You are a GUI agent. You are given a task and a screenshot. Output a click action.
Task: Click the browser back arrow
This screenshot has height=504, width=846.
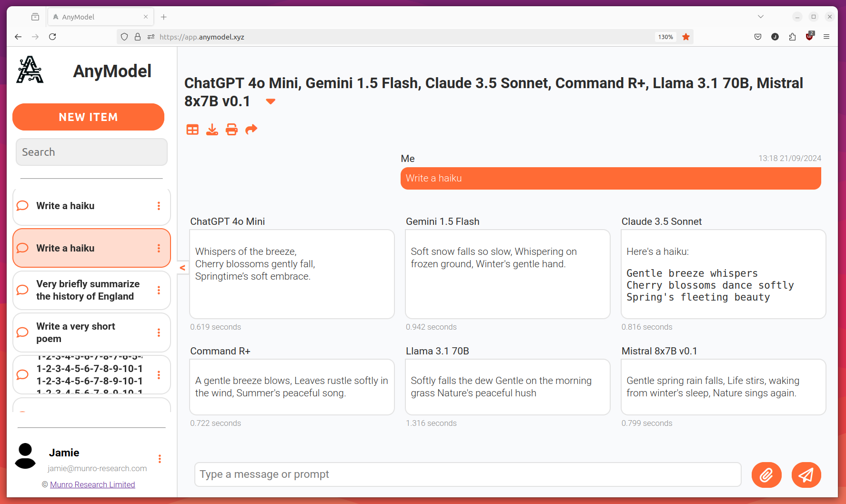tap(18, 37)
